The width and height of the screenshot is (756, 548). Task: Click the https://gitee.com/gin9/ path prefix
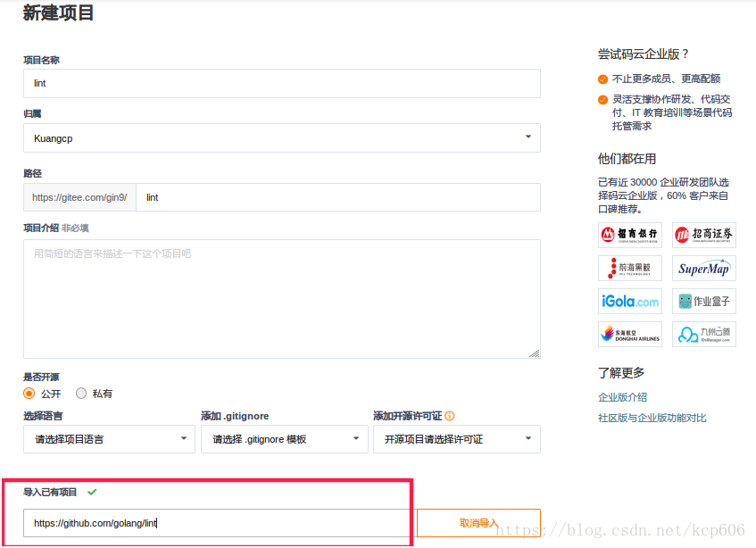click(x=79, y=197)
